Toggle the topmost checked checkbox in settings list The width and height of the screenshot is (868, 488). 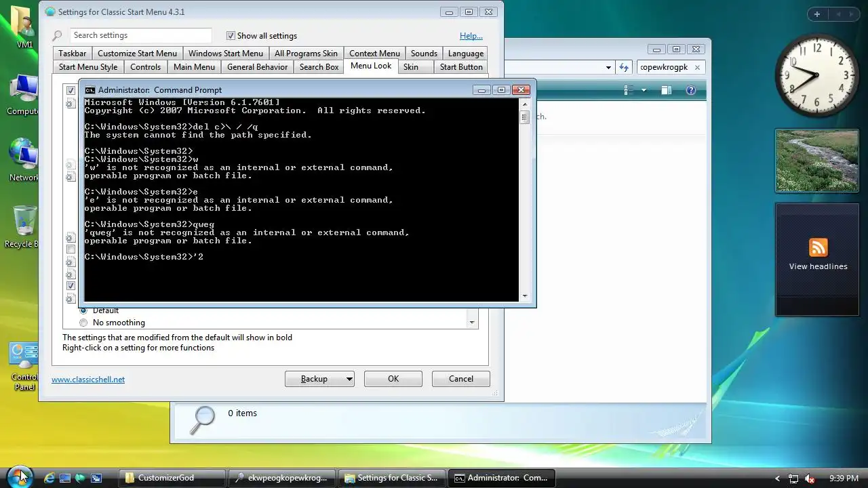click(71, 91)
